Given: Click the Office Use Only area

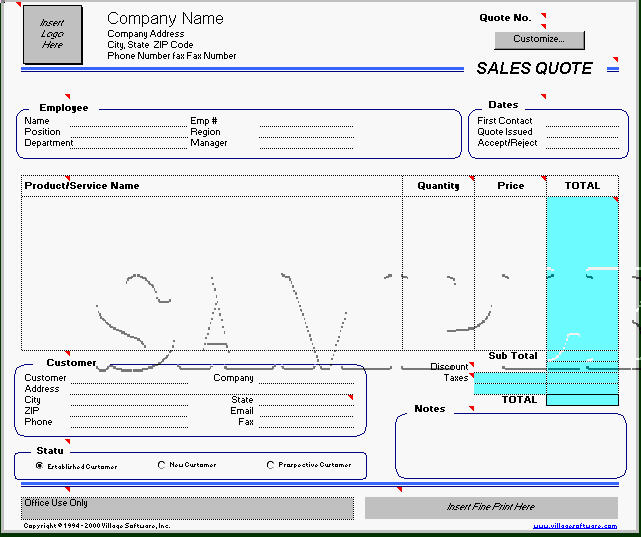Looking at the screenshot, I should pyautogui.click(x=187, y=508).
